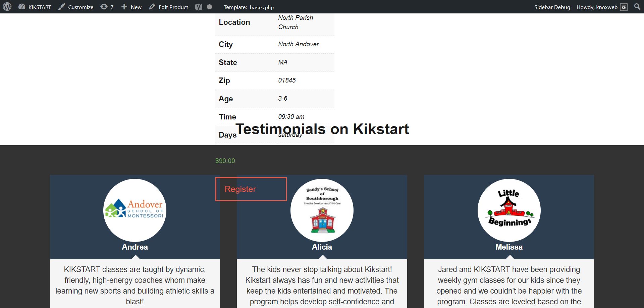Screen dimensions: 644x308
Task: Click Andrea's KIKSTART classes testimonial text
Action: coord(135,286)
